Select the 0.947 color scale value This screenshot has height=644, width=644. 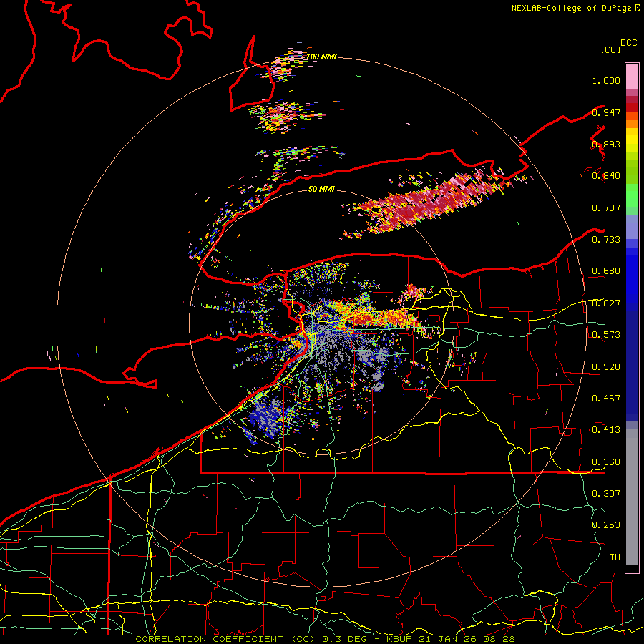pos(606,112)
